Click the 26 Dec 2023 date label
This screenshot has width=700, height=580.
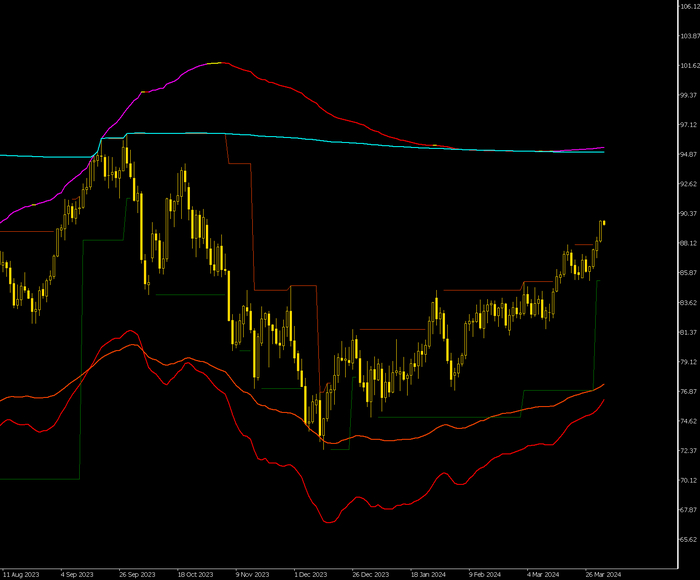pos(371,575)
